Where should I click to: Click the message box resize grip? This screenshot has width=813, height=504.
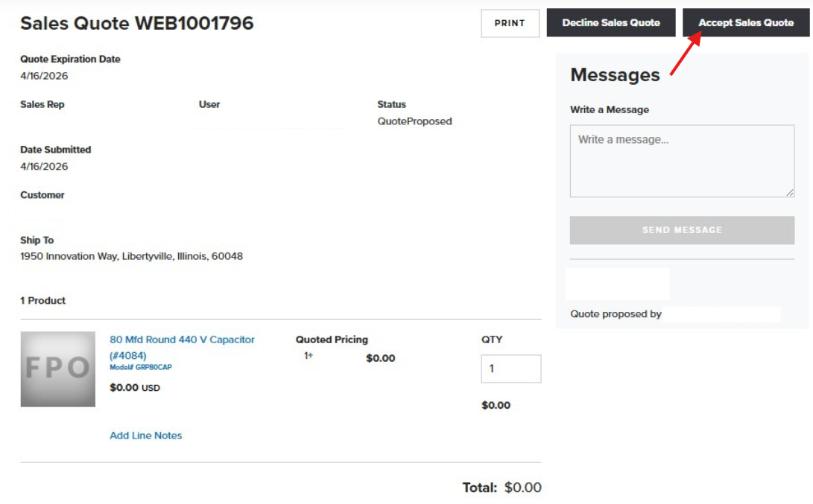[x=790, y=192]
